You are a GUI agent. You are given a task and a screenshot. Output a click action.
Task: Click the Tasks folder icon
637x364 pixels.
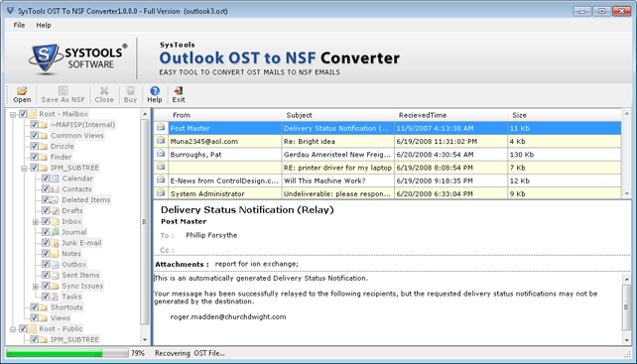click(55, 297)
